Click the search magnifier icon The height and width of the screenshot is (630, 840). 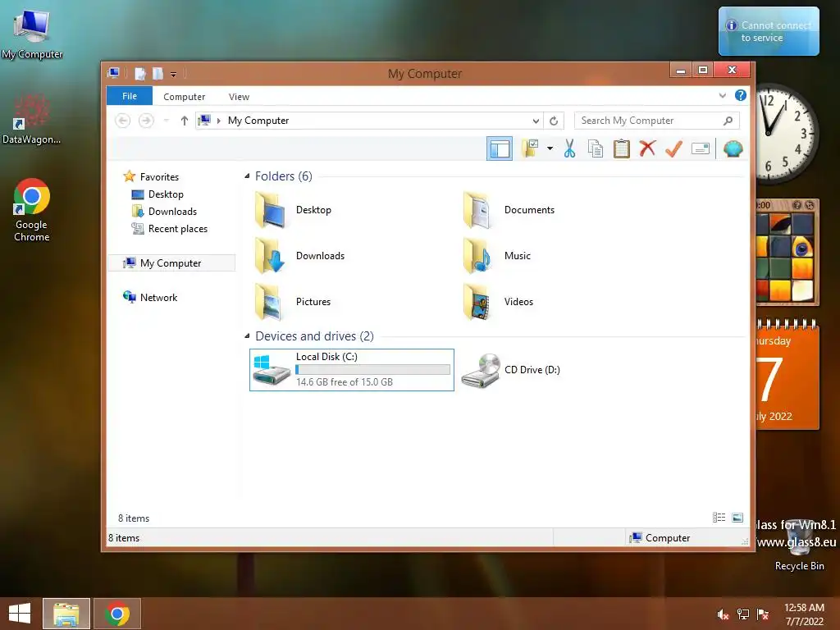728,121
